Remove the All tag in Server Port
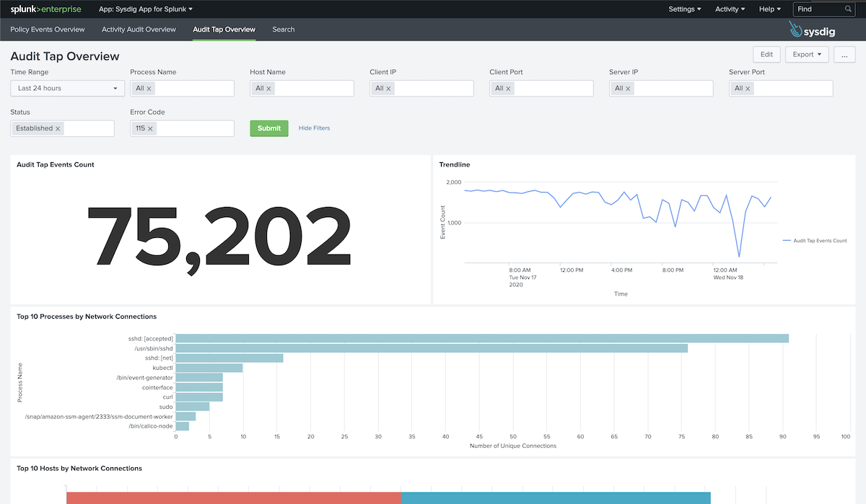The image size is (866, 504). point(748,89)
